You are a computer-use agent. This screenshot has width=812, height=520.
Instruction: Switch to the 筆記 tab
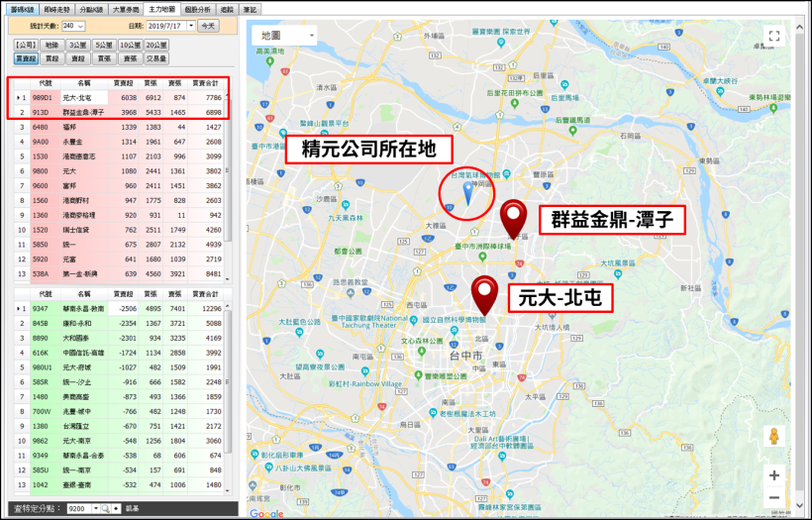(251, 9)
